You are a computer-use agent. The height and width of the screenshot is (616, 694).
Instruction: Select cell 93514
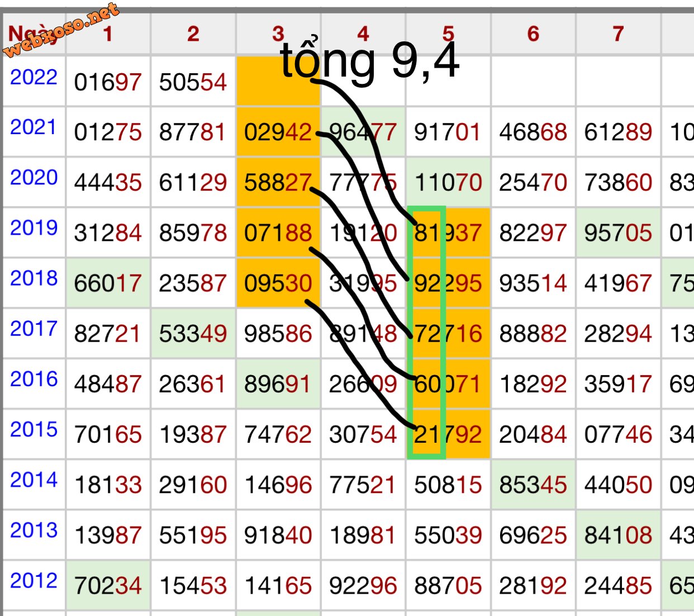533,283
